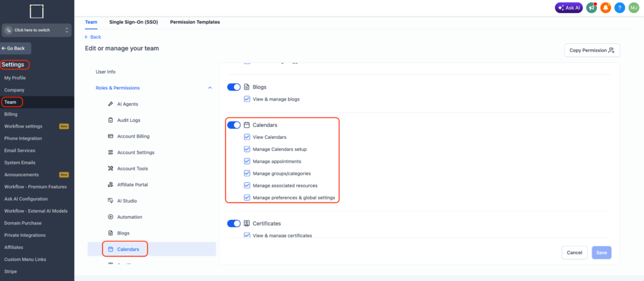Viewport: 644px width, 281px height.
Task: Click the blue help question mark icon
Action: (x=619, y=8)
